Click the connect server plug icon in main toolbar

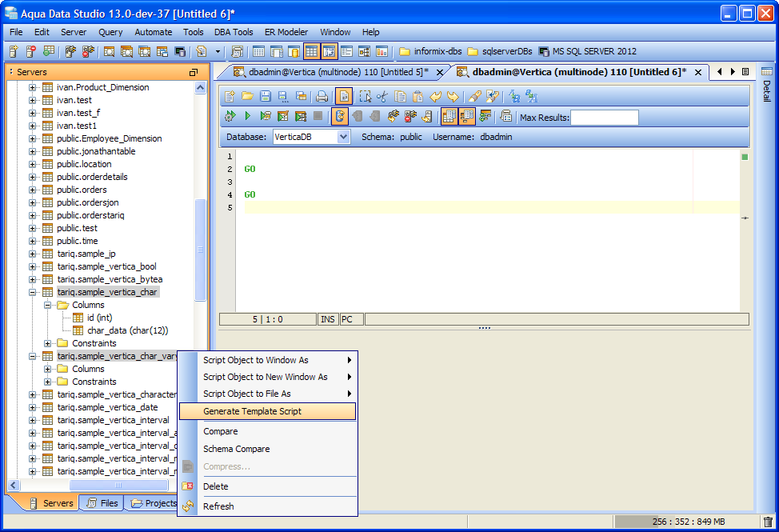coord(70,51)
